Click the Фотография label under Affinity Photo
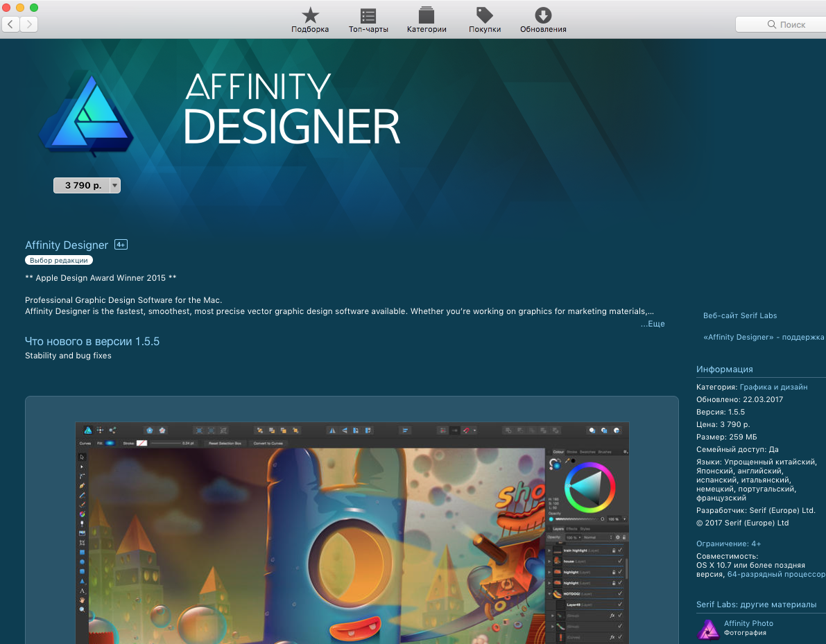The image size is (826, 644). [x=745, y=633]
